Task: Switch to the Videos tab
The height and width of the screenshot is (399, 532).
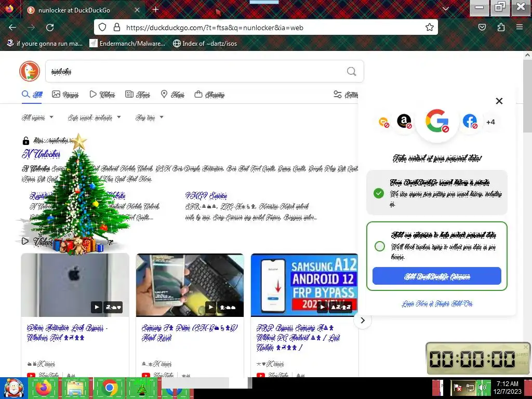Action: pos(102,95)
